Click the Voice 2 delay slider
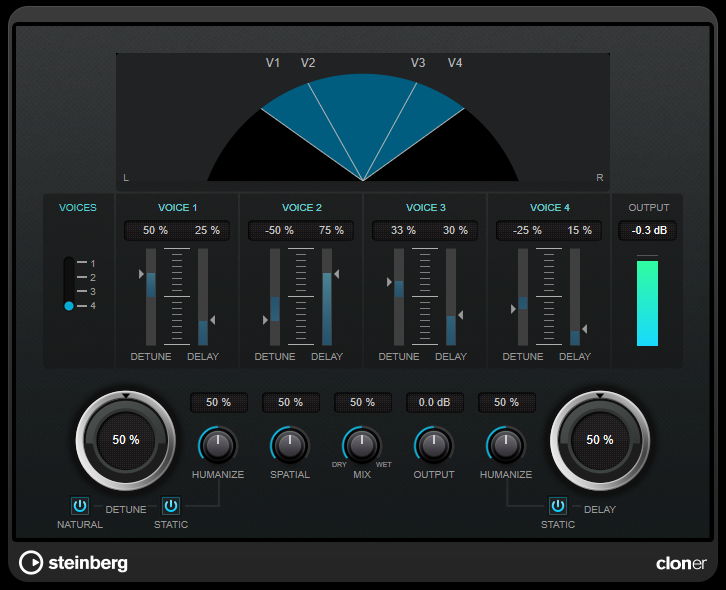This screenshot has width=726, height=590. click(327, 297)
